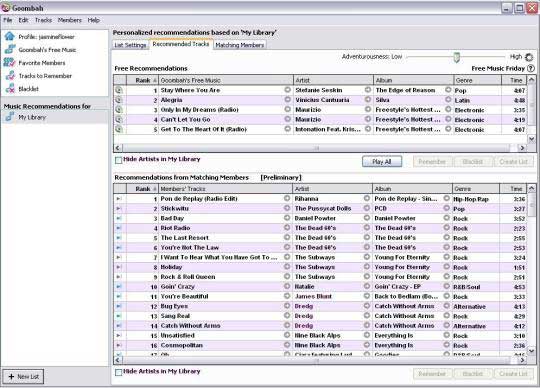This screenshot has width=540, height=388.
Task: Play preview of Stickwitu track
Action: tap(118, 208)
